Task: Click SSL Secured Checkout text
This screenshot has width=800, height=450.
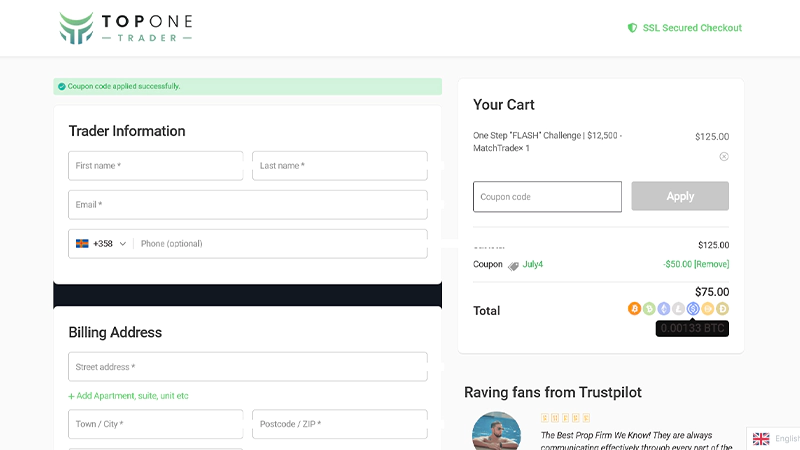Action: click(692, 28)
